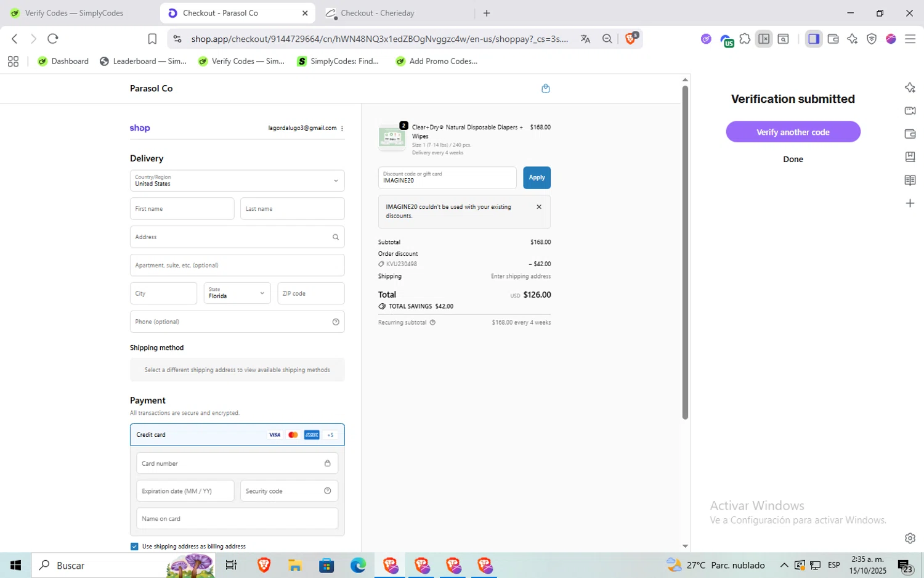Image resolution: width=924 pixels, height=578 pixels.
Task: Go back in browser history
Action: [15, 39]
